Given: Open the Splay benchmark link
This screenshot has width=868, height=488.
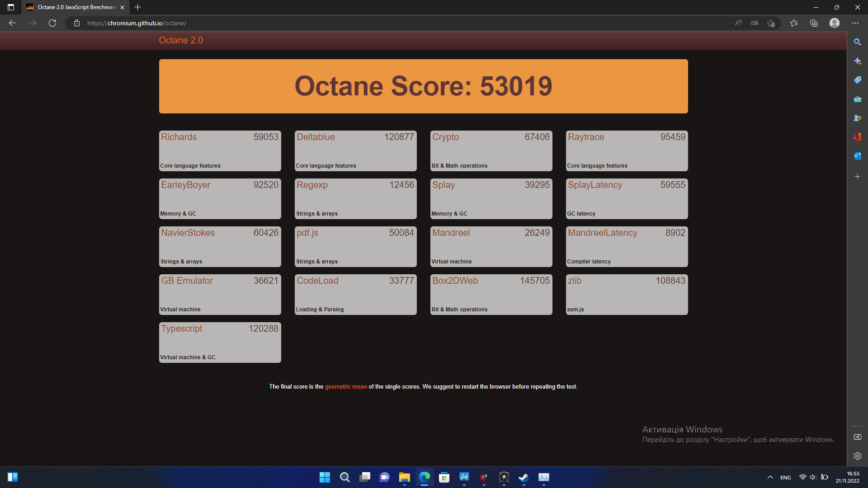Looking at the screenshot, I should point(443,185).
